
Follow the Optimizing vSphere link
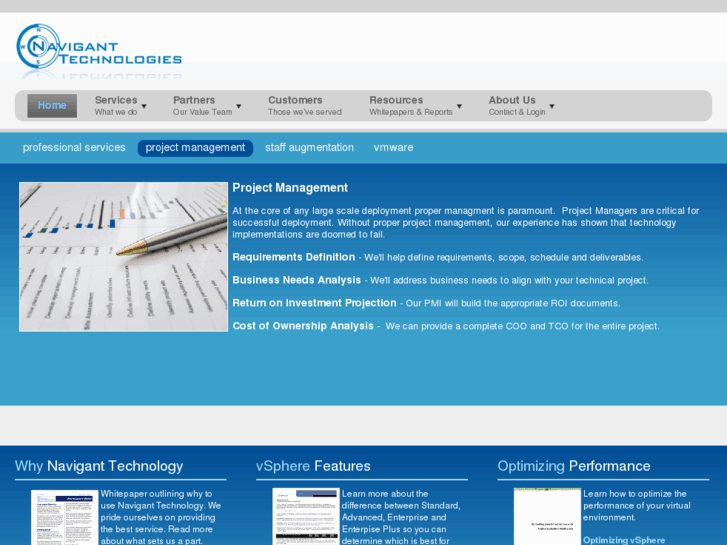pos(624,540)
